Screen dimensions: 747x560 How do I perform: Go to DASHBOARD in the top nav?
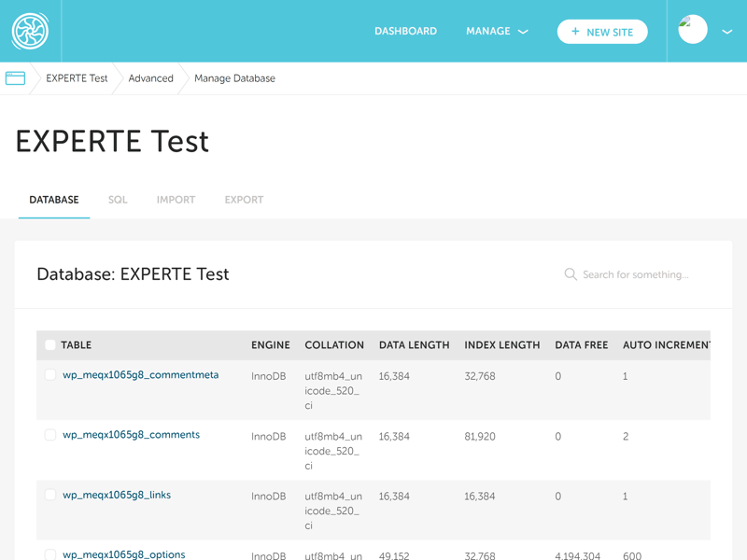405,32
